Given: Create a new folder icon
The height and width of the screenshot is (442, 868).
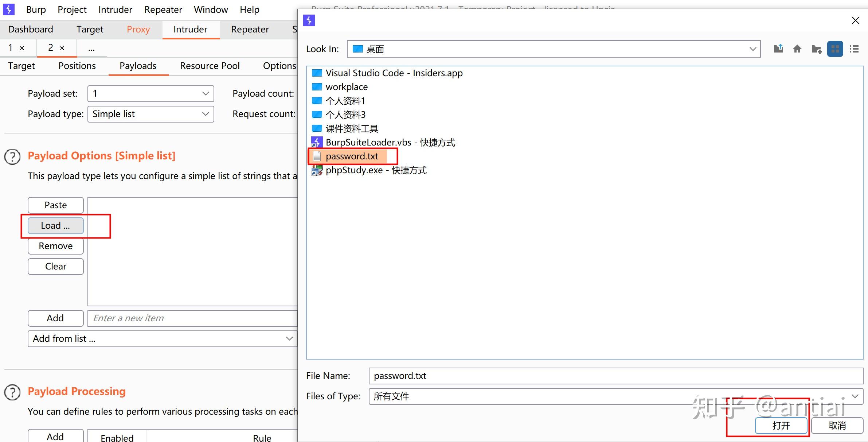Looking at the screenshot, I should pyautogui.click(x=816, y=49).
